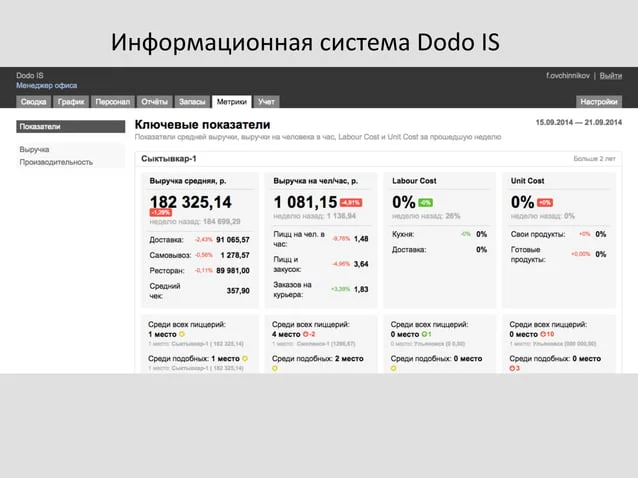The image size is (638, 478).
Task: Click the Пицц и закусок value 3,64
Action: (x=361, y=264)
